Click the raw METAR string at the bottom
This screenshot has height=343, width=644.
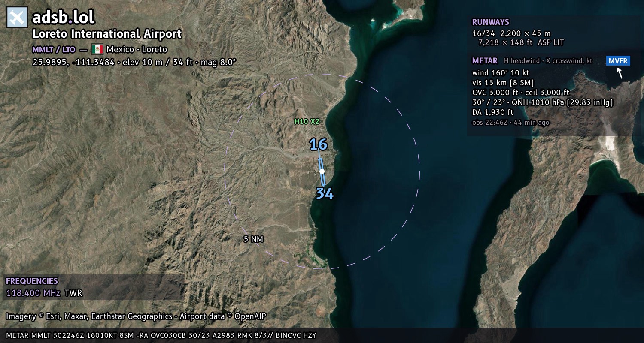[x=161, y=335]
